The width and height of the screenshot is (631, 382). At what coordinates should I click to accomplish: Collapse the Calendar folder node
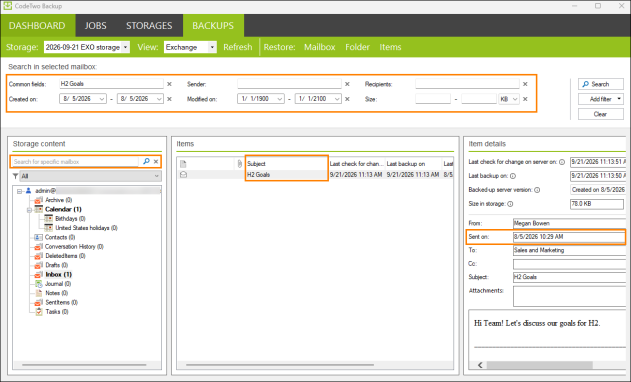coord(29,210)
